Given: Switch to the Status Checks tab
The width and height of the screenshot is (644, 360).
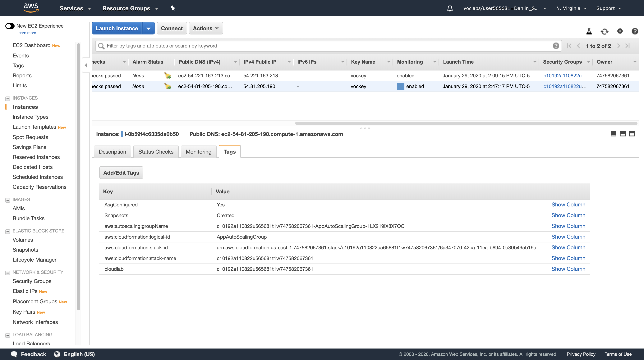Looking at the screenshot, I should click(x=156, y=152).
